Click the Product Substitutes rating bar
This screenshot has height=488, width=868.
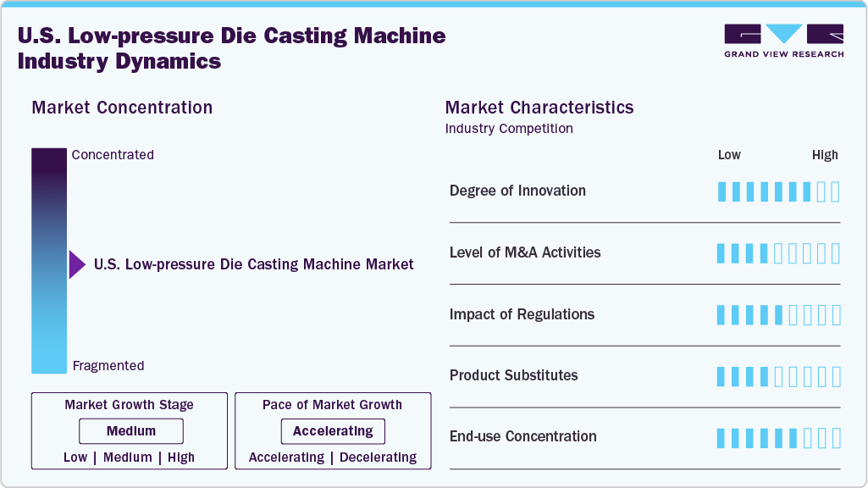tap(778, 376)
